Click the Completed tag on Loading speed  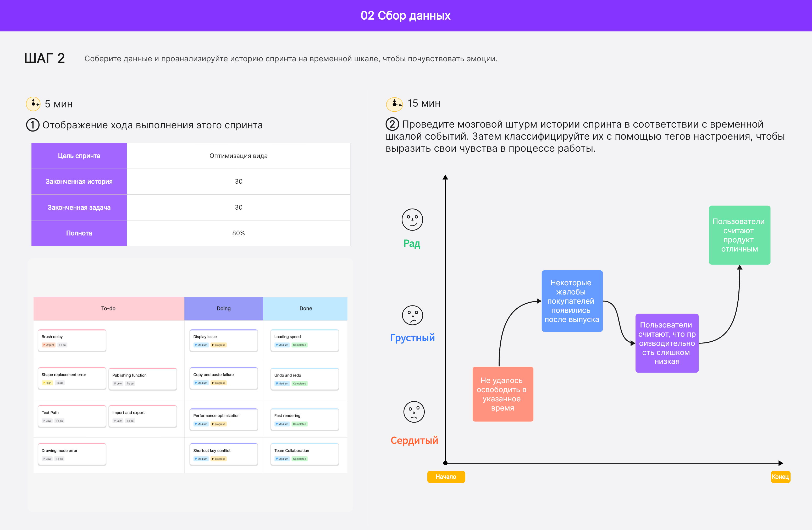click(300, 345)
